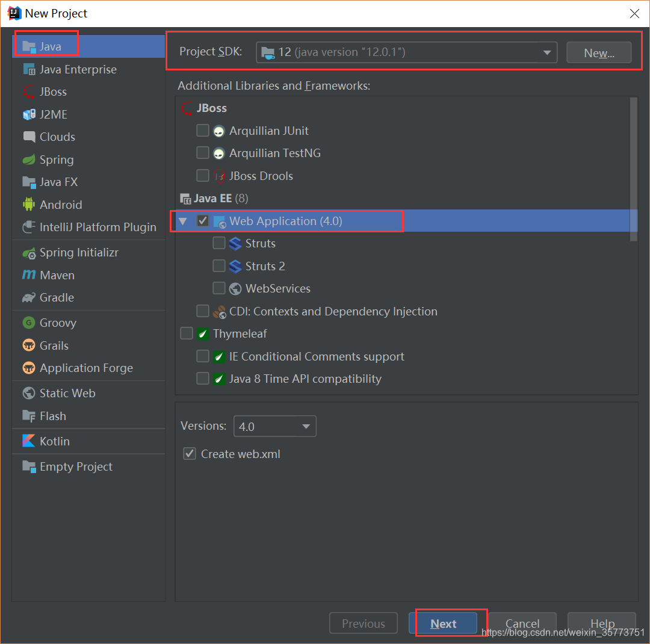Click the J2ME icon

(29, 114)
